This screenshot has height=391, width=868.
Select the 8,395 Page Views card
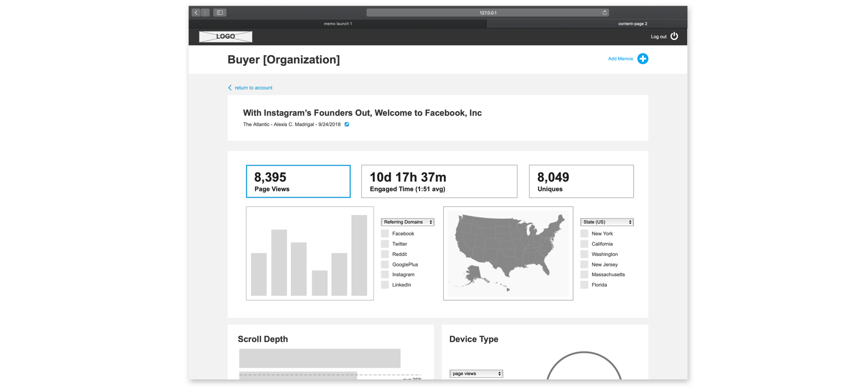click(298, 181)
